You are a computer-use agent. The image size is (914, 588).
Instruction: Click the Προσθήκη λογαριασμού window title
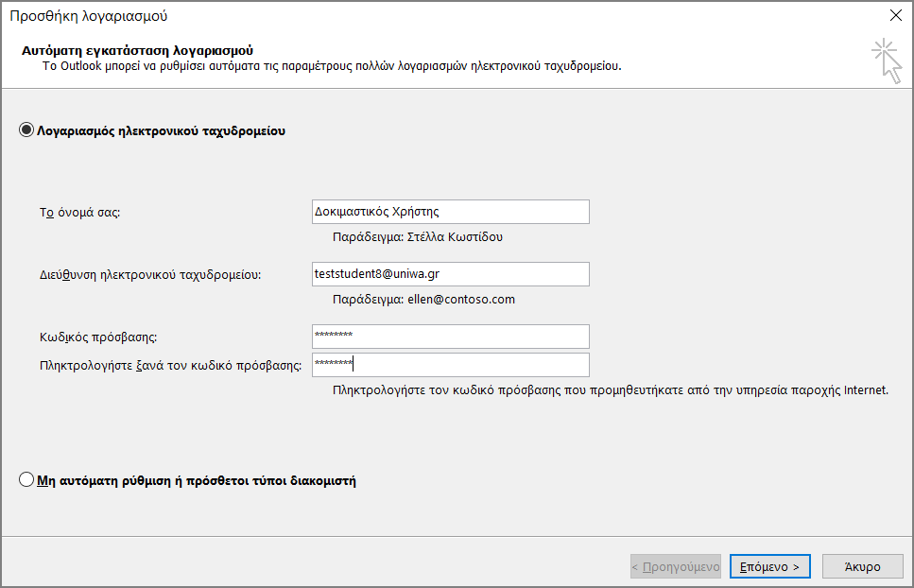(89, 16)
